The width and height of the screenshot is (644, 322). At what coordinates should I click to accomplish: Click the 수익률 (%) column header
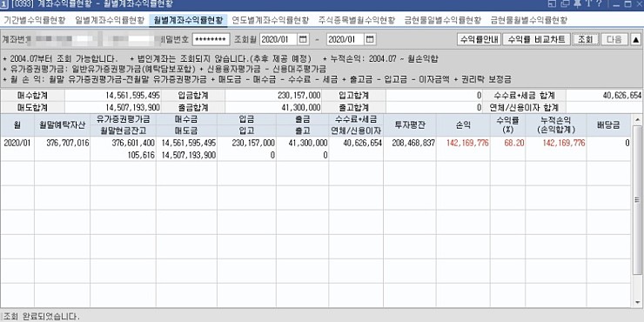pyautogui.click(x=507, y=125)
